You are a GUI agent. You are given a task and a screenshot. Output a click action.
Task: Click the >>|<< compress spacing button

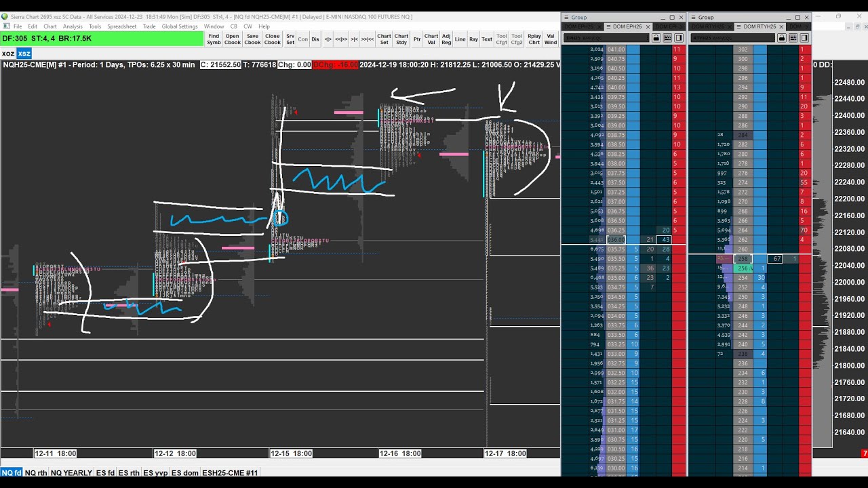(368, 39)
